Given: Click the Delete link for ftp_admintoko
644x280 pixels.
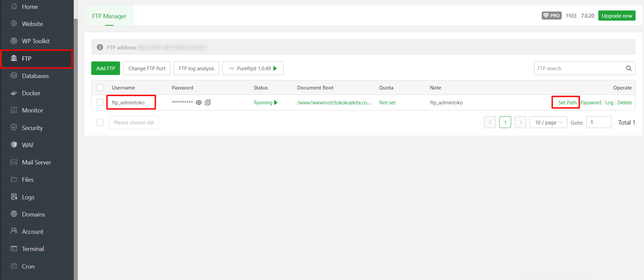Looking at the screenshot, I should [x=624, y=102].
